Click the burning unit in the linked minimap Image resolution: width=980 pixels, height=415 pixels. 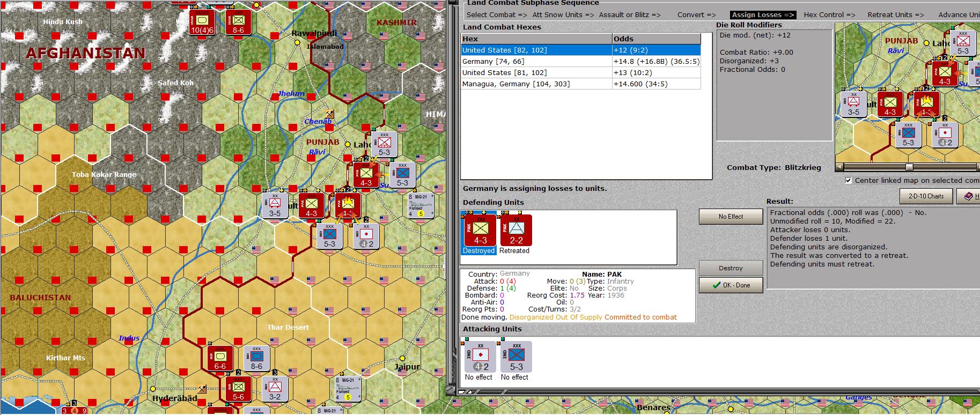pyautogui.click(x=926, y=104)
